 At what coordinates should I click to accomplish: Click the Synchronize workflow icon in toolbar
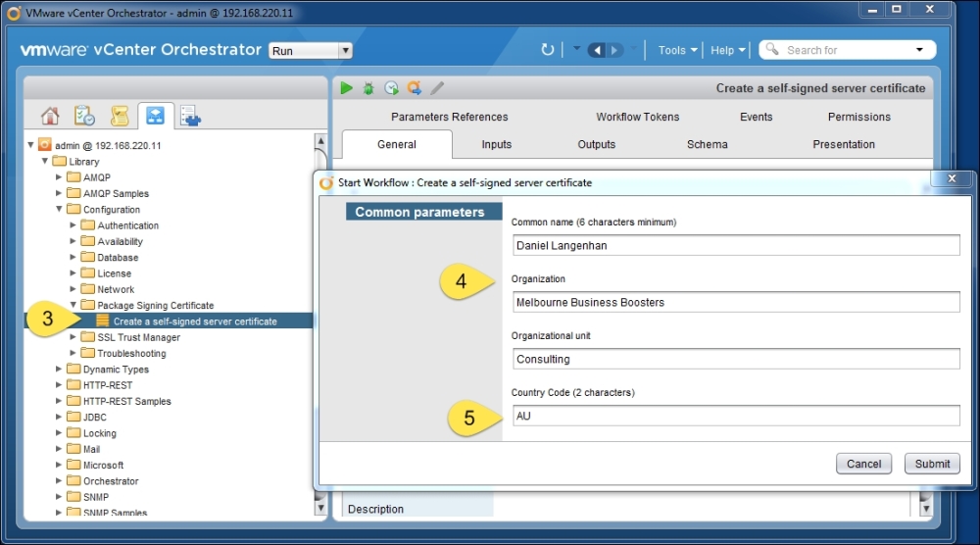(415, 88)
